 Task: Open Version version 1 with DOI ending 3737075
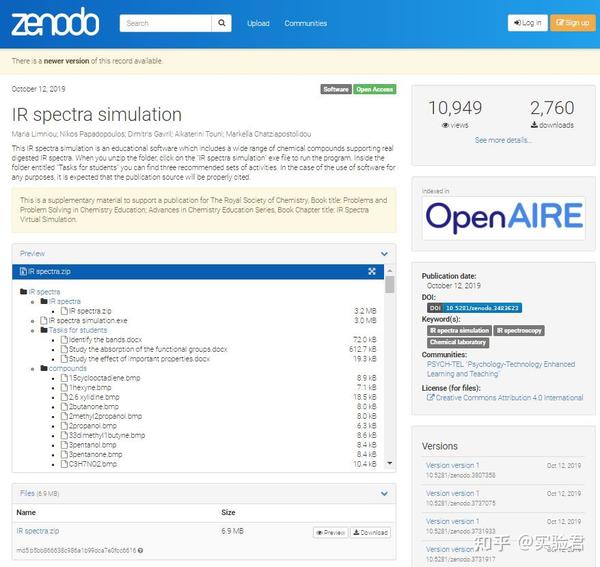click(452, 493)
